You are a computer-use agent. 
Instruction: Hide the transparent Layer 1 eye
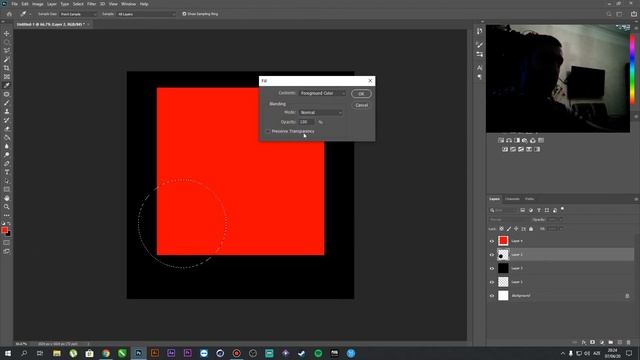pyautogui.click(x=492, y=282)
